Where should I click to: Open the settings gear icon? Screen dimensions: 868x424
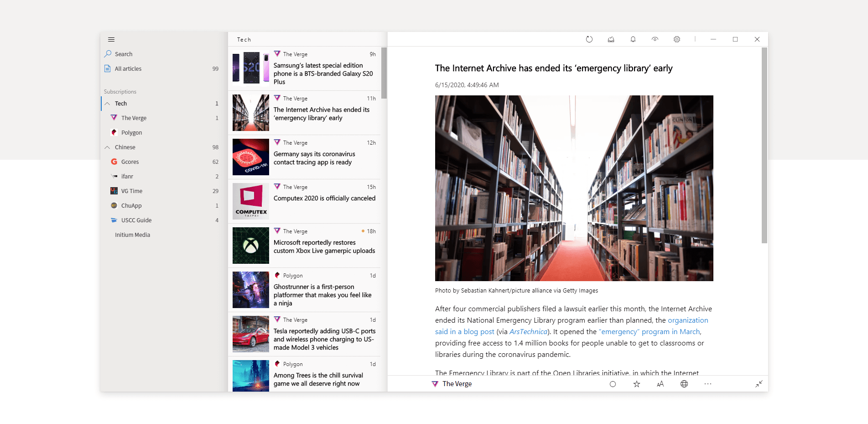[676, 39]
